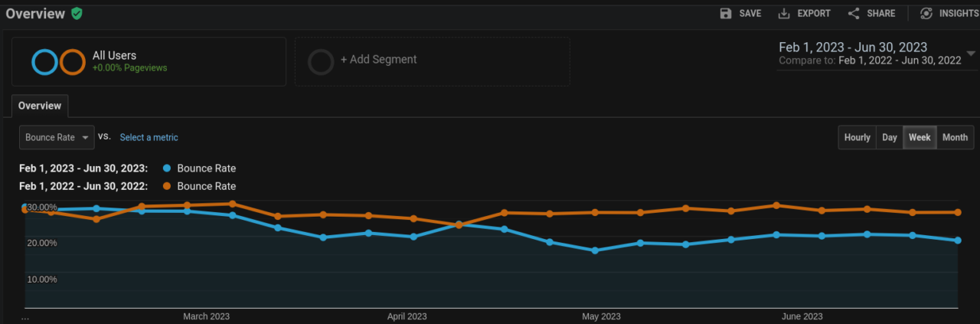Click the blue All Users segment circle
This screenshot has width=980, height=324.
pyautogui.click(x=45, y=61)
